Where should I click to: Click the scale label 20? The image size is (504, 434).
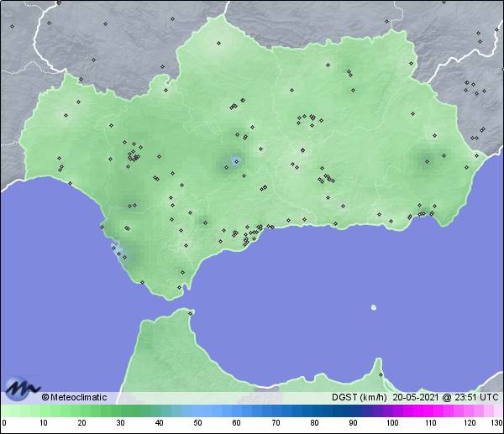click(82, 423)
